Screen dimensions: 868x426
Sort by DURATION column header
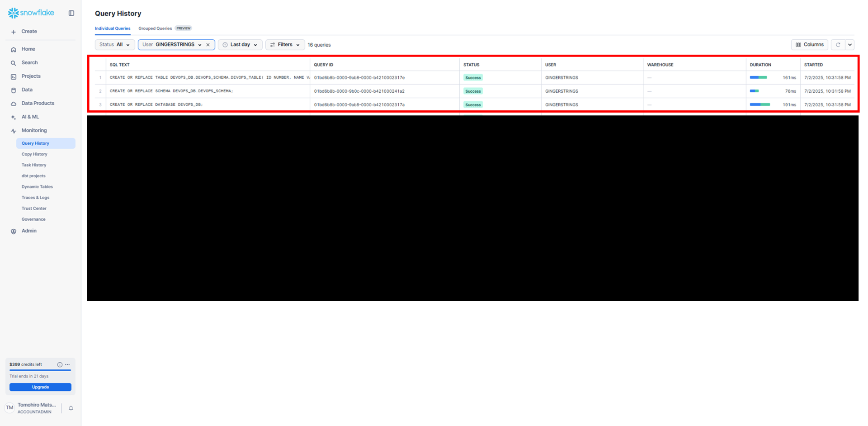[x=760, y=65]
